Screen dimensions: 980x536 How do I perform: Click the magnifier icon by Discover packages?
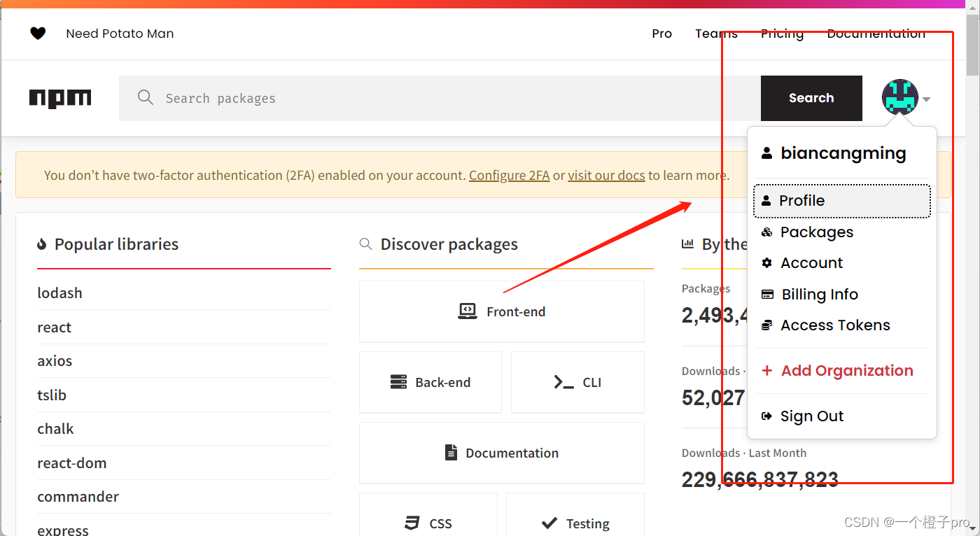pyautogui.click(x=365, y=244)
